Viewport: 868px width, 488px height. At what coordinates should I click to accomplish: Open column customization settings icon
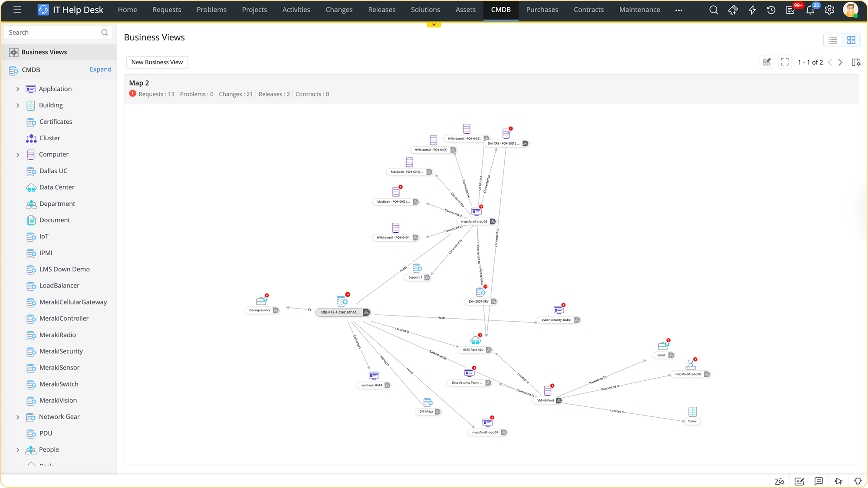pyautogui.click(x=856, y=62)
